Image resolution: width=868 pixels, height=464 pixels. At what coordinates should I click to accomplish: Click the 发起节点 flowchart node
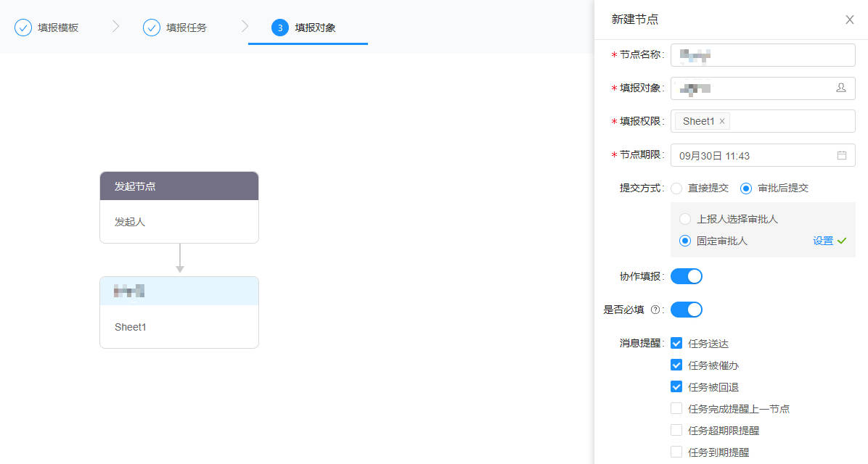pyautogui.click(x=179, y=186)
